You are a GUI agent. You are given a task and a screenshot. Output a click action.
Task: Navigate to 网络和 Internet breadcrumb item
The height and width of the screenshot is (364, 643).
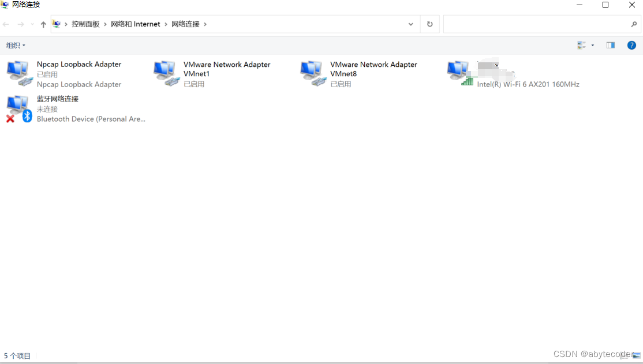click(x=136, y=24)
